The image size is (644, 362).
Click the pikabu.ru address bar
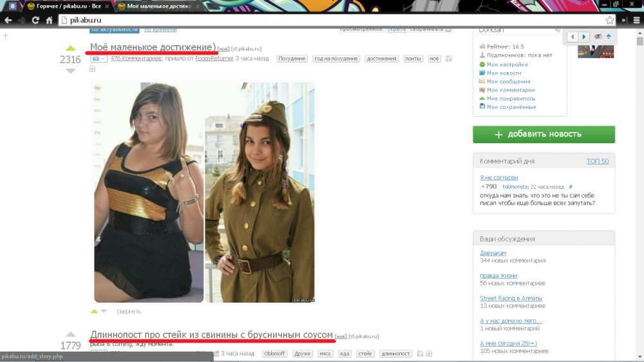322,20
